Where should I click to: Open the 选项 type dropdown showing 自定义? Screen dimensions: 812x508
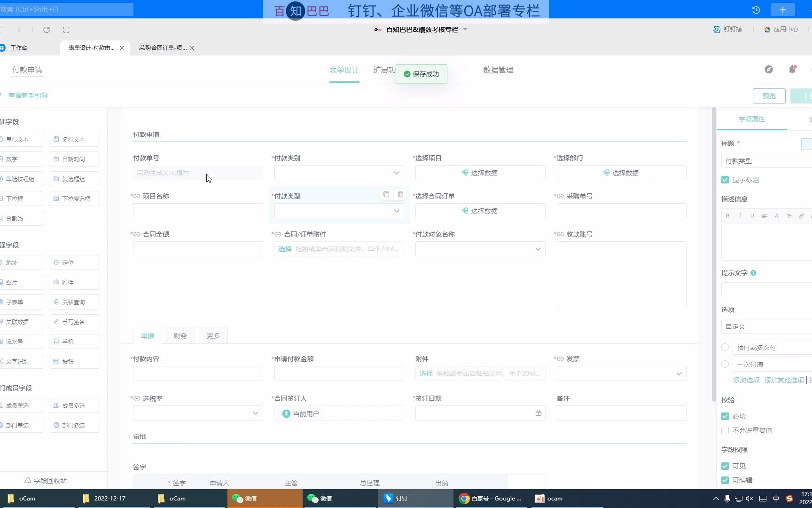pyautogui.click(x=766, y=326)
